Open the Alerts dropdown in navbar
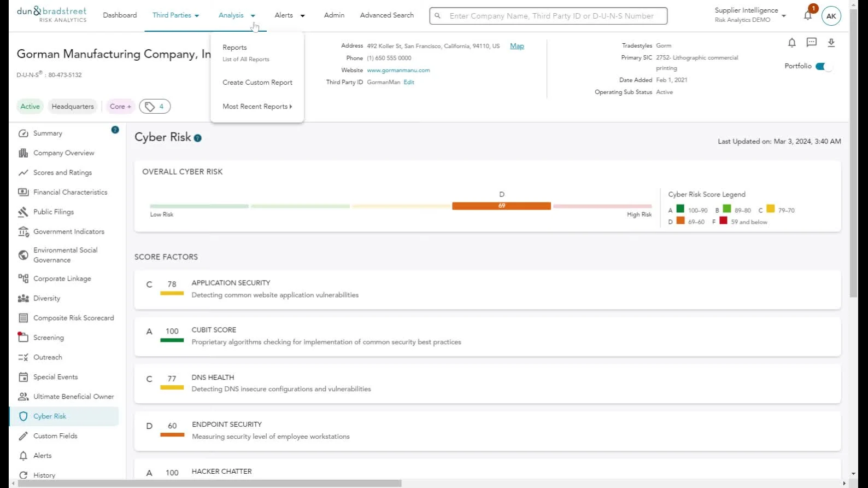The height and width of the screenshot is (488, 868). point(290,15)
